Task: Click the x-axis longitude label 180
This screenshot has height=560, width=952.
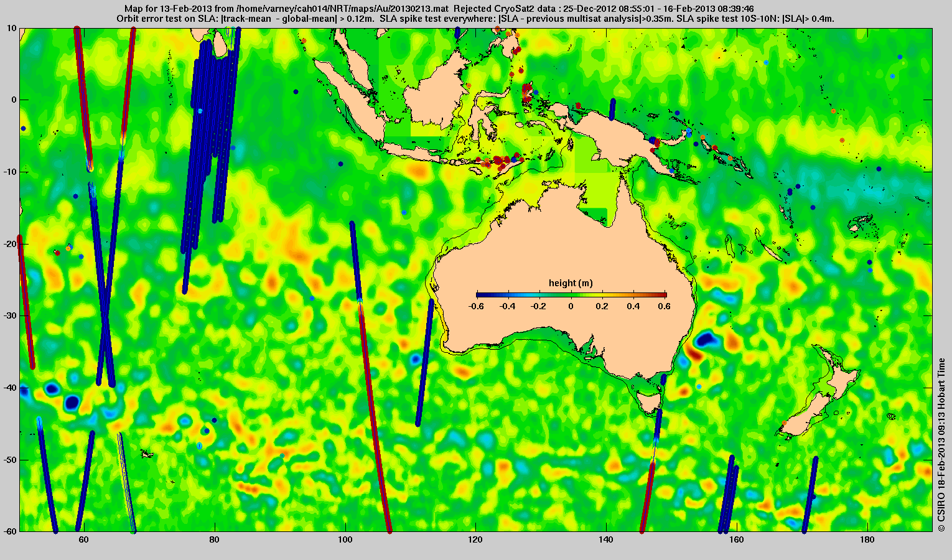Action: pyautogui.click(x=867, y=539)
